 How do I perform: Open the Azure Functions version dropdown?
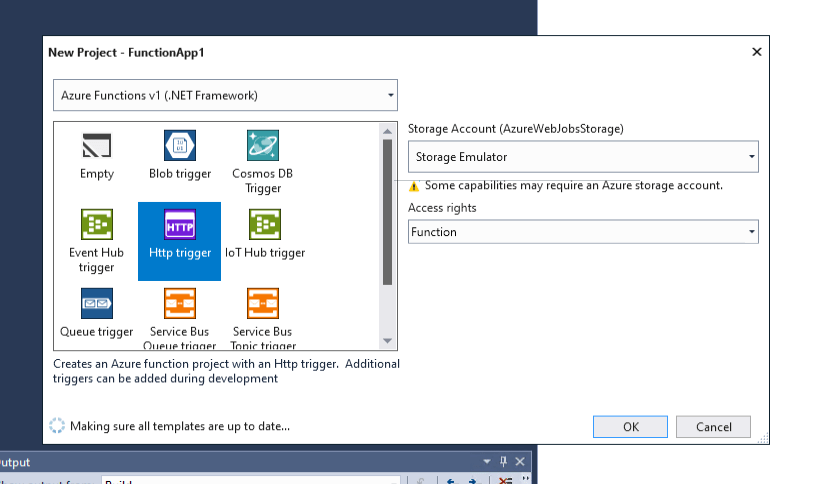(225, 95)
